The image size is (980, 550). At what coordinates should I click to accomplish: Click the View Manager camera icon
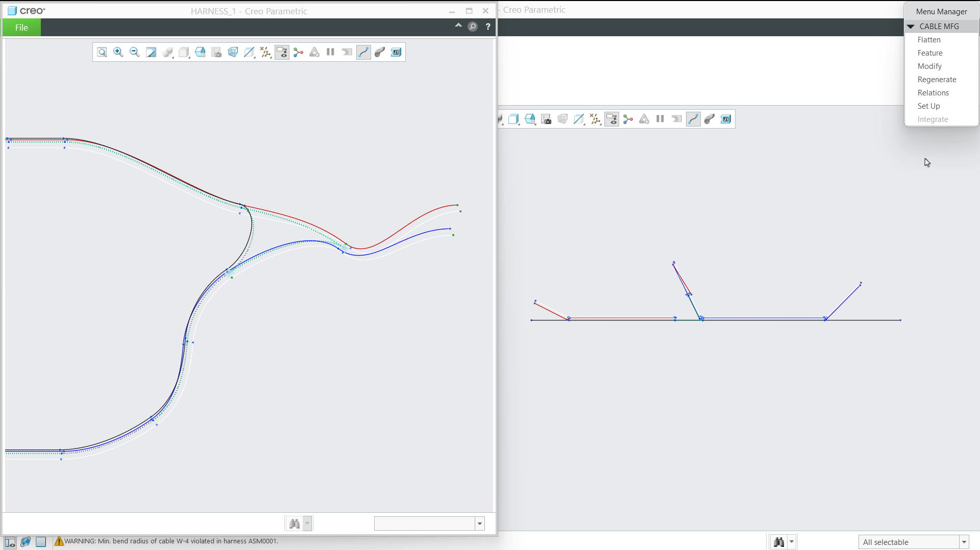click(216, 52)
